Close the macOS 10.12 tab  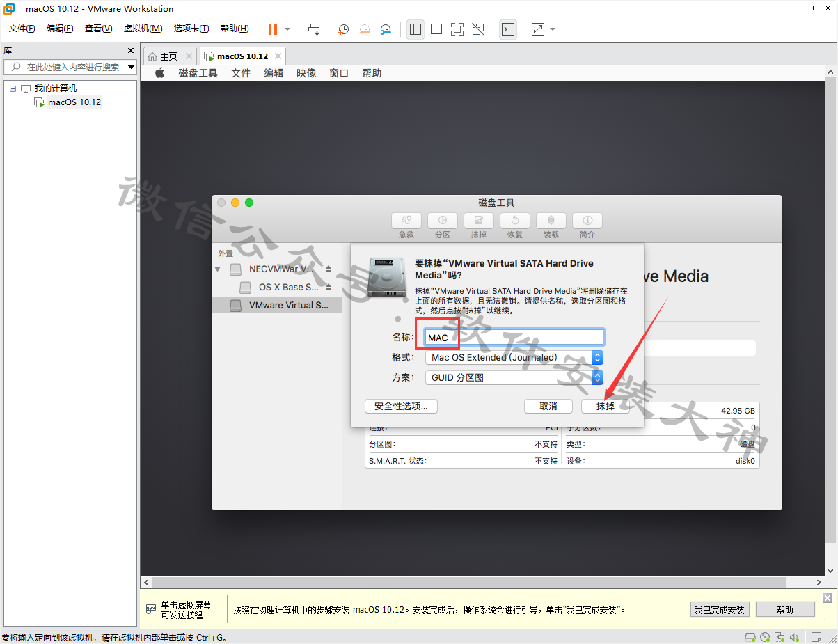pyautogui.click(x=278, y=56)
